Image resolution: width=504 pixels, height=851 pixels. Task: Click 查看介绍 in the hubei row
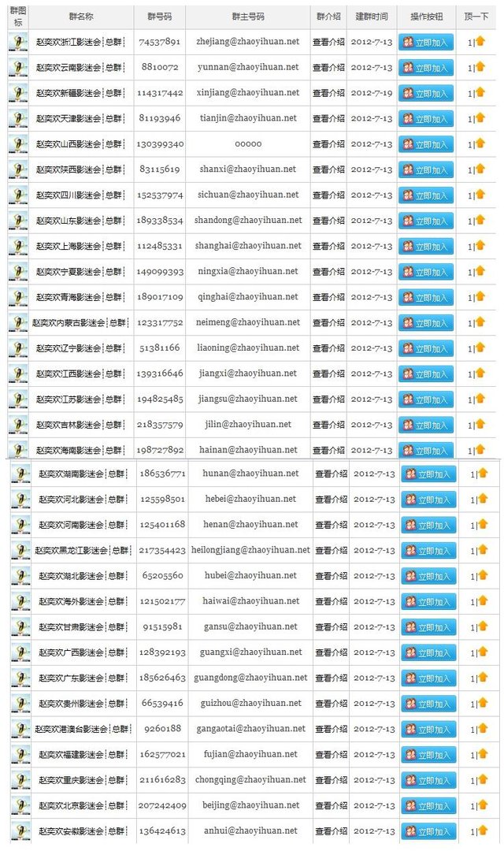(331, 576)
